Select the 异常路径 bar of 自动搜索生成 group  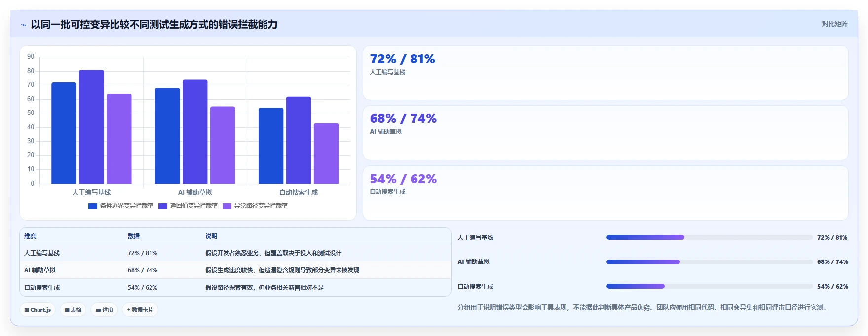[326, 153]
